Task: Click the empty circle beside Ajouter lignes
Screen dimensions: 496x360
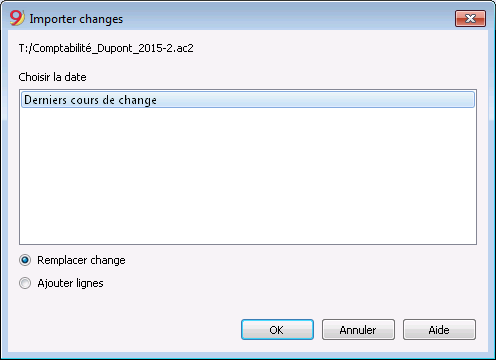Action: [x=25, y=283]
